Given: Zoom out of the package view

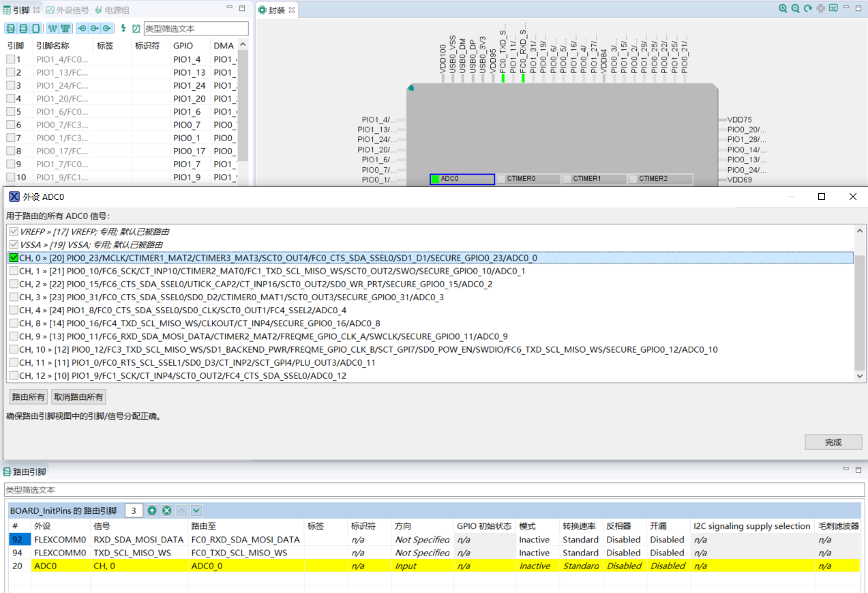Looking at the screenshot, I should pos(795,9).
